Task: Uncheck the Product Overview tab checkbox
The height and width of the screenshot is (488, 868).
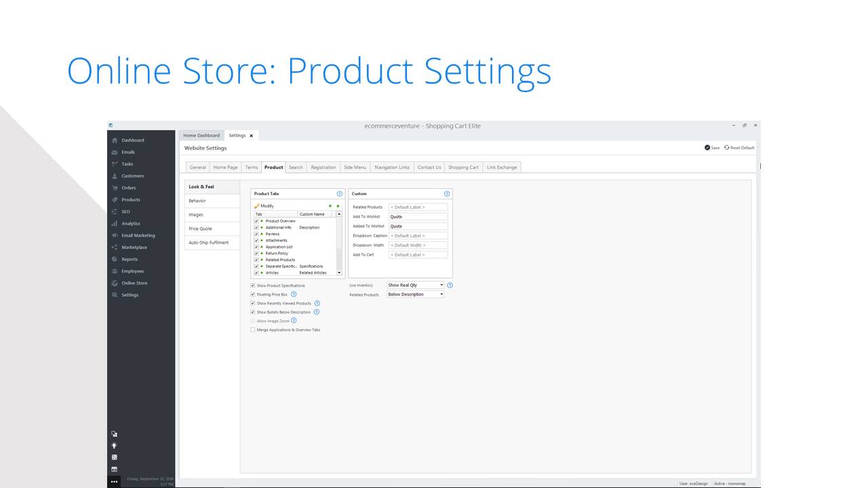Action: pos(256,221)
